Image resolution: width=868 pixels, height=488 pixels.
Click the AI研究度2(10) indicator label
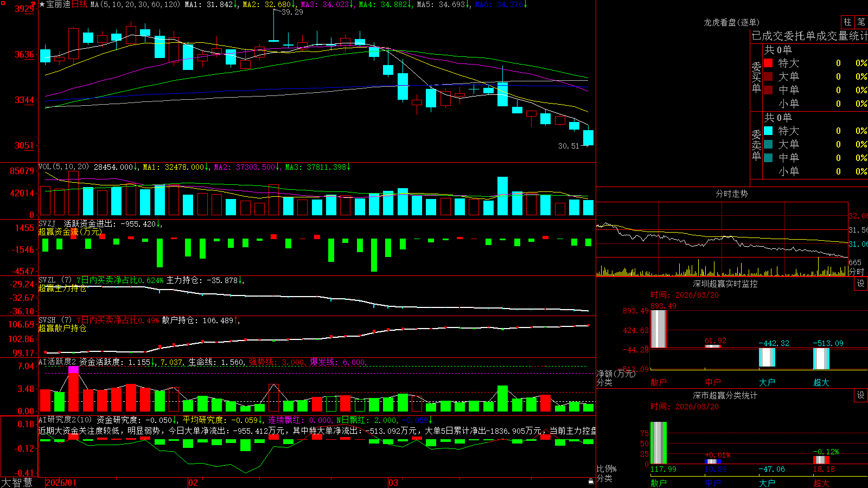[66, 420]
